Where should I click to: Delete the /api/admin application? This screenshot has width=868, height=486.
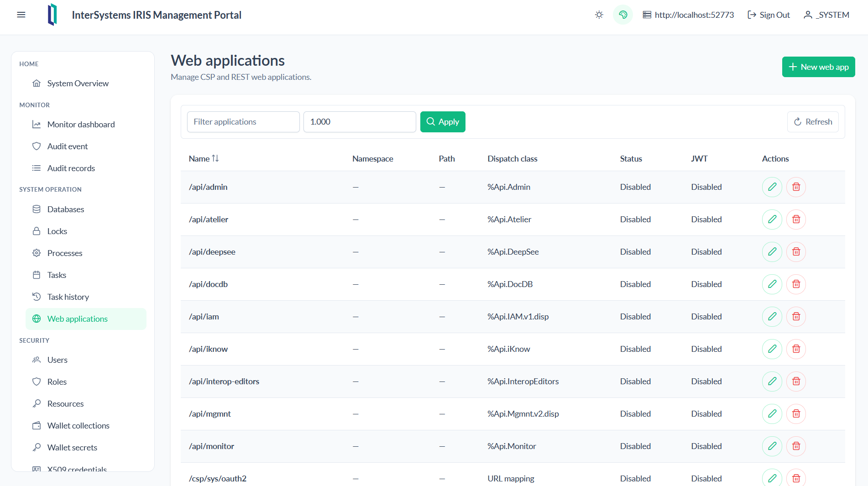click(796, 187)
